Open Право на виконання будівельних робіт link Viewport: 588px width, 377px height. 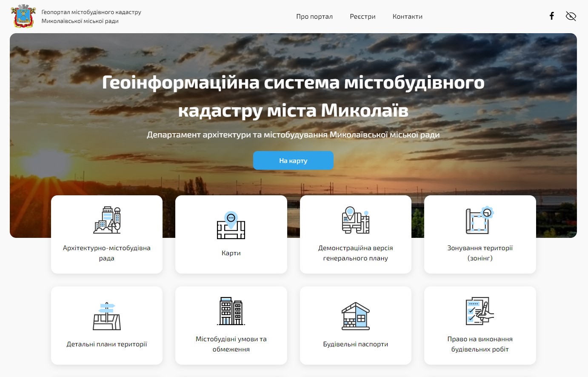tap(480, 344)
